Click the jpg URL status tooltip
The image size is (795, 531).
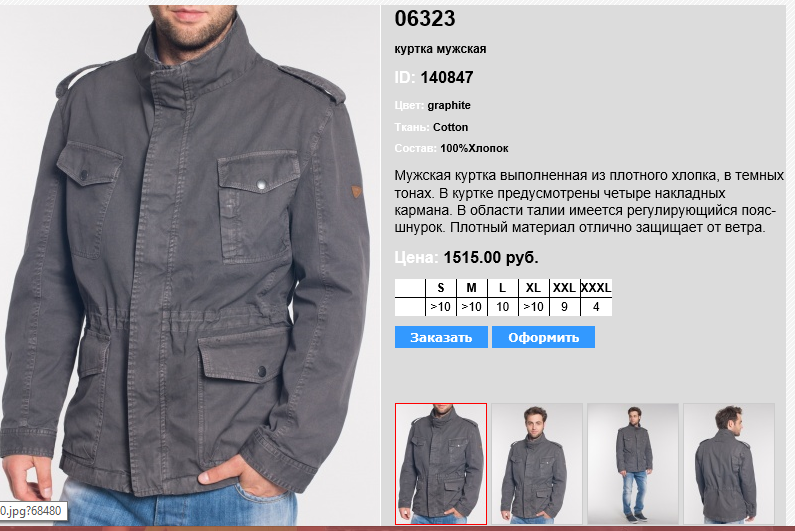[33, 511]
